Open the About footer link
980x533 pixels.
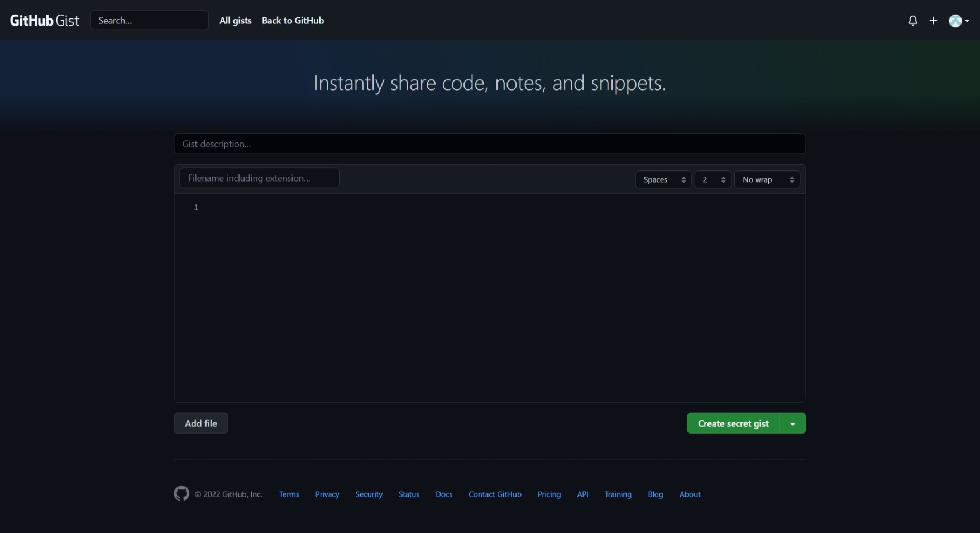pyautogui.click(x=690, y=494)
